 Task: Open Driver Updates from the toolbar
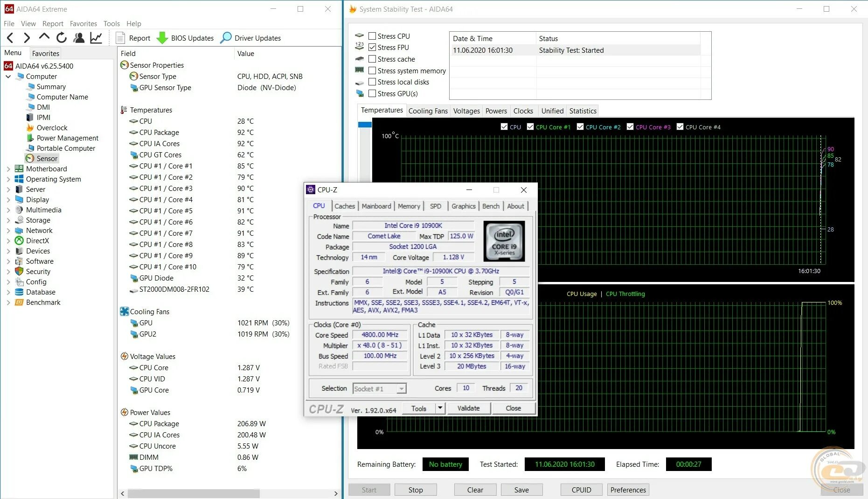[250, 38]
